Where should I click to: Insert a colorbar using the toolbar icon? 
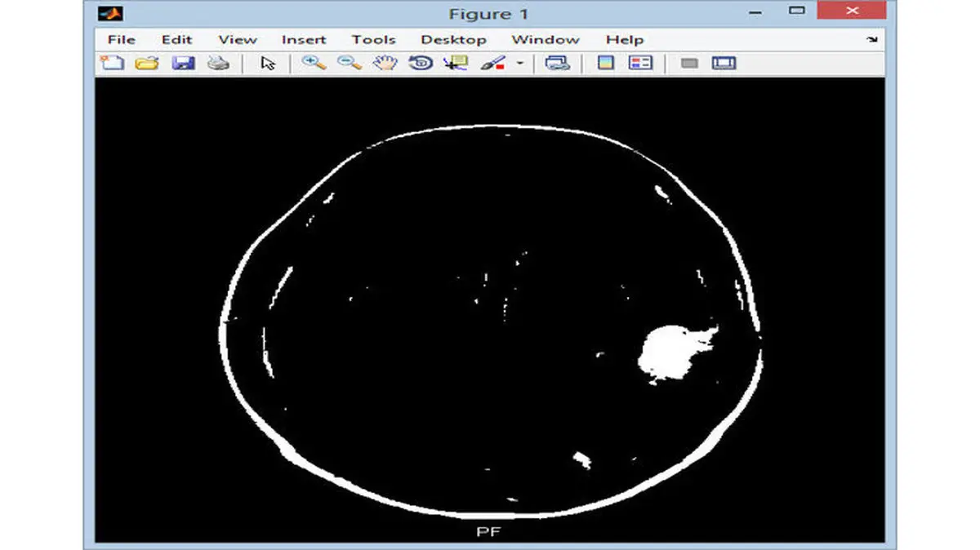pos(605,63)
